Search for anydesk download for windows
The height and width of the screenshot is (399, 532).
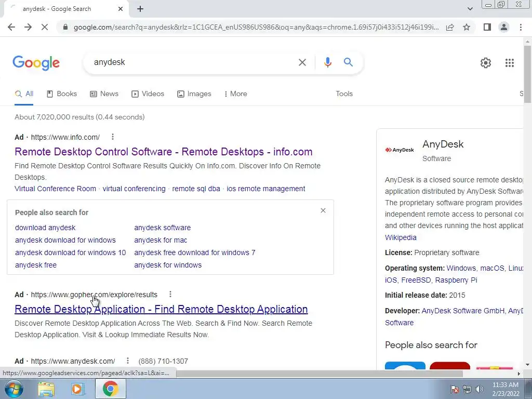(x=65, y=240)
